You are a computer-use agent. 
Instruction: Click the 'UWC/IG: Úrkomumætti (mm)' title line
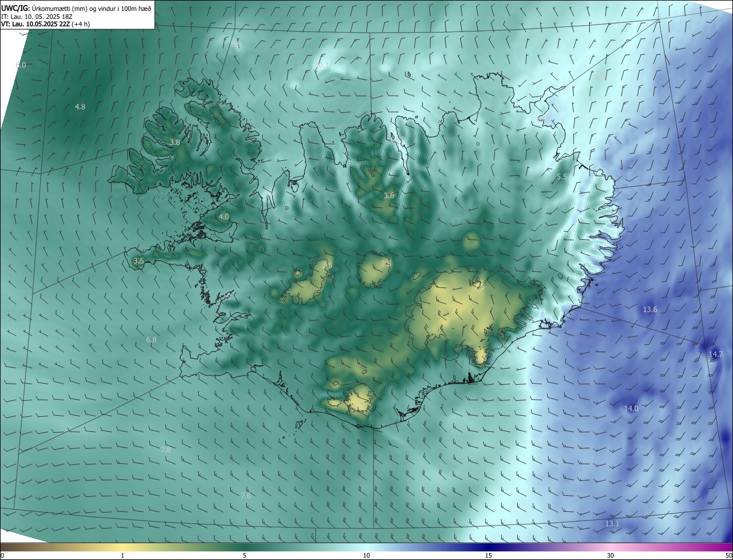[x=76, y=9]
